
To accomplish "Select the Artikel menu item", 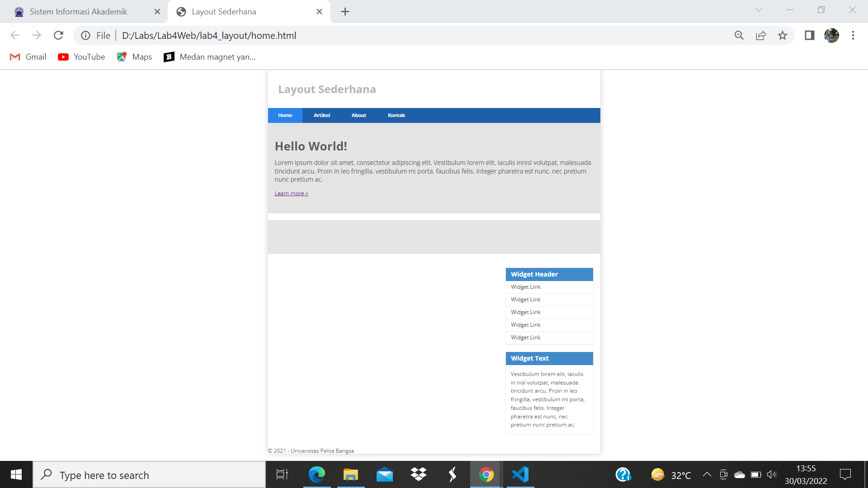I will pos(321,115).
